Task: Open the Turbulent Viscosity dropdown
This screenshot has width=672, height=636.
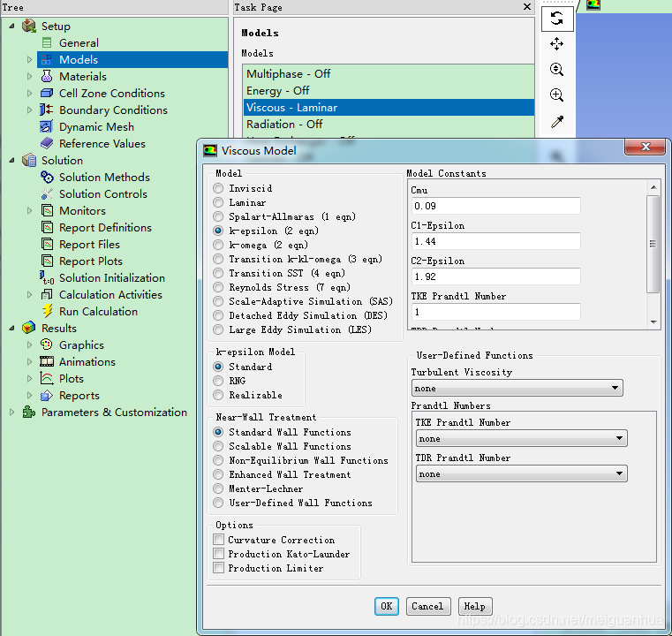Action: (x=517, y=388)
